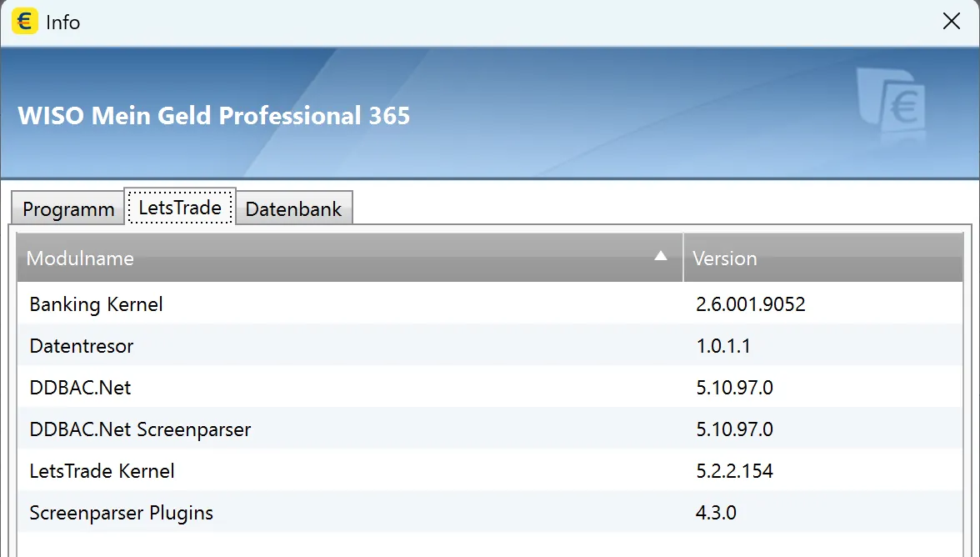Image resolution: width=980 pixels, height=557 pixels.
Task: Select the 5.2.2.154 version cell
Action: tap(734, 471)
